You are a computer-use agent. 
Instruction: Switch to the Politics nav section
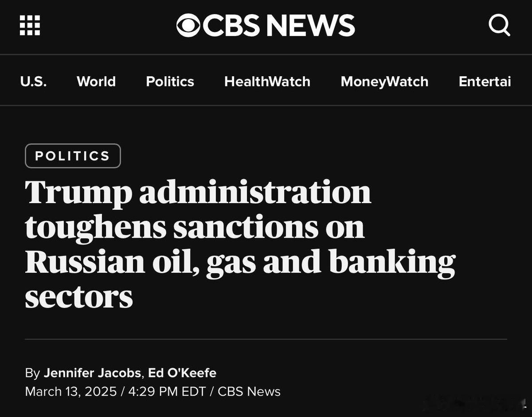pos(170,81)
